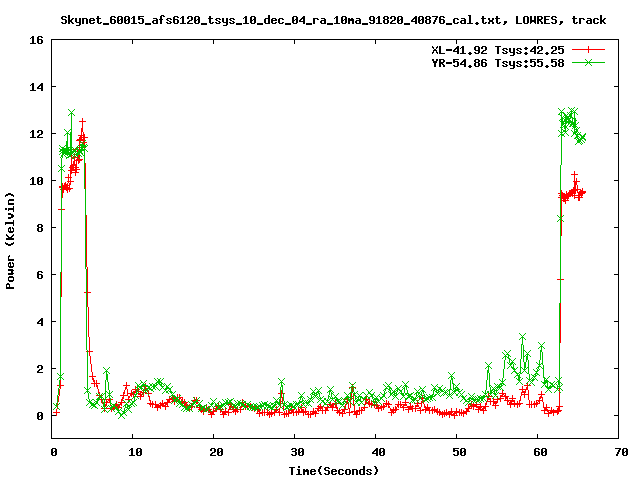The height and width of the screenshot is (480, 640).
Task: Click y-axis tick label 2
Action: [x=40, y=369]
